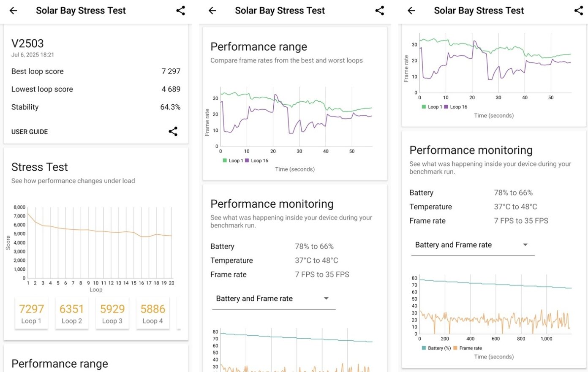Select the Loop 2 score card 6351
Screen dimensions: 588x372
[x=72, y=313]
